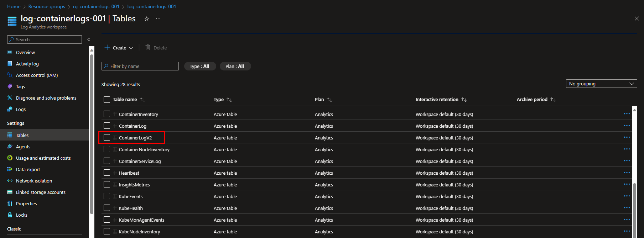The image size is (644, 238).
Task: Open more options ellipsis for ContainerLogV2 row
Action: click(x=627, y=138)
